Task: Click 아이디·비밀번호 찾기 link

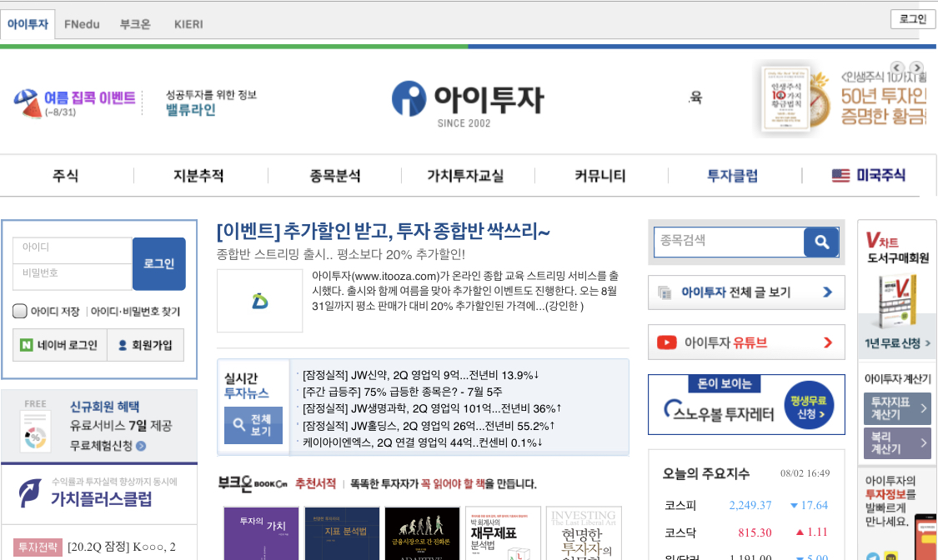Action: click(x=135, y=312)
